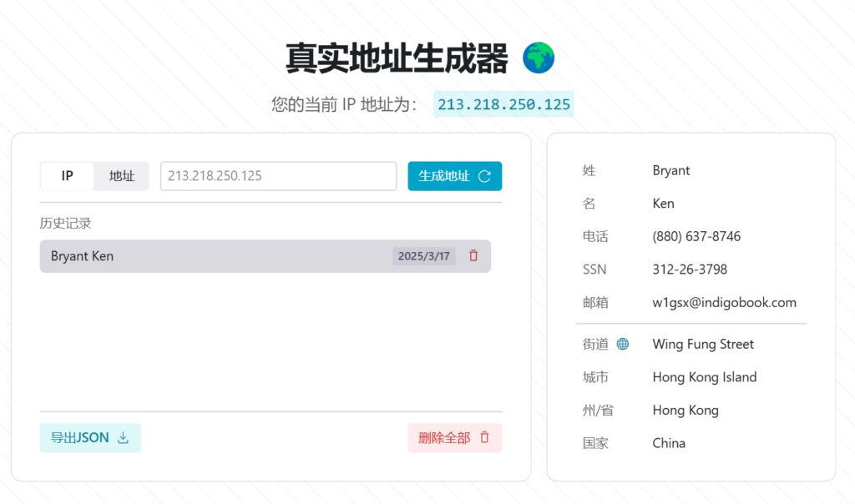Screen dimensions: 855x504
Task: Click the SSN value 312-26-3798
Action: pos(690,269)
